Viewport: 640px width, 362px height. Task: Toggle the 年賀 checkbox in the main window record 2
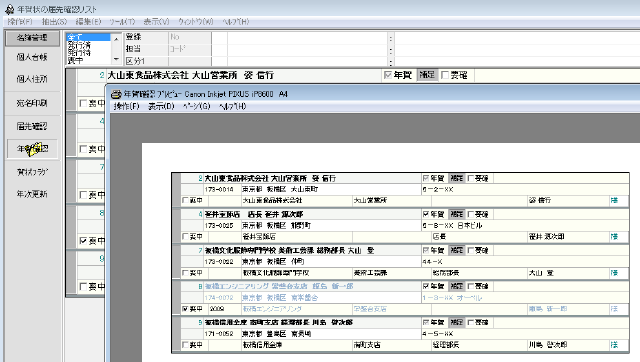(x=388, y=75)
